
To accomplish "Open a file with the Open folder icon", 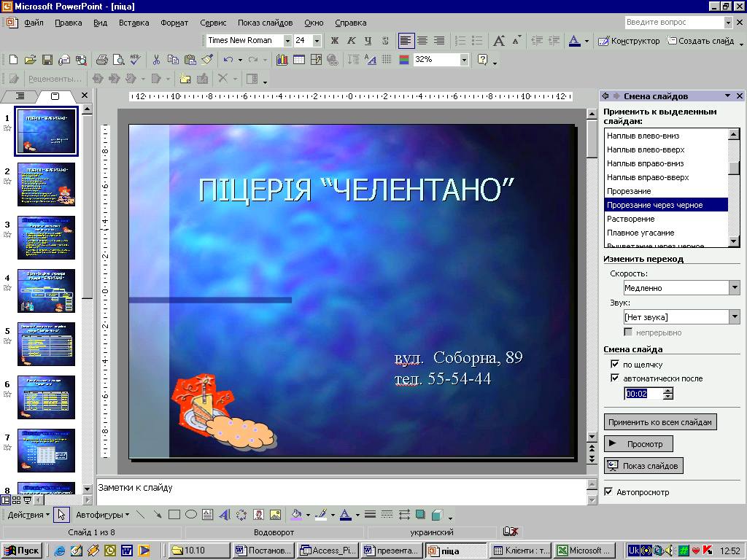I will (31, 60).
